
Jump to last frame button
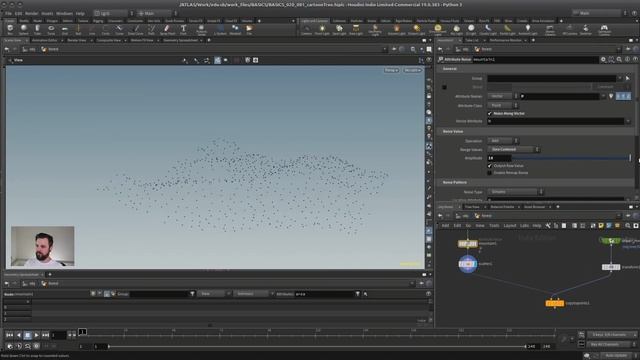[45, 335]
